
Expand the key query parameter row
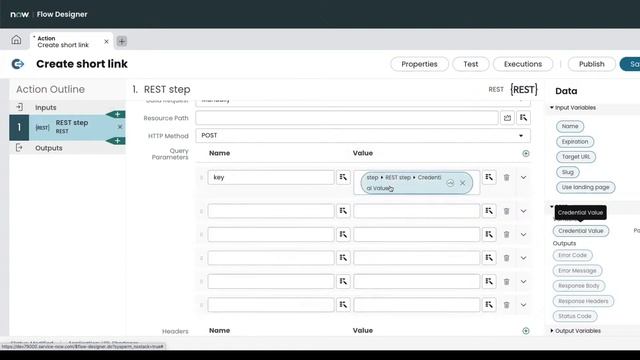523,178
